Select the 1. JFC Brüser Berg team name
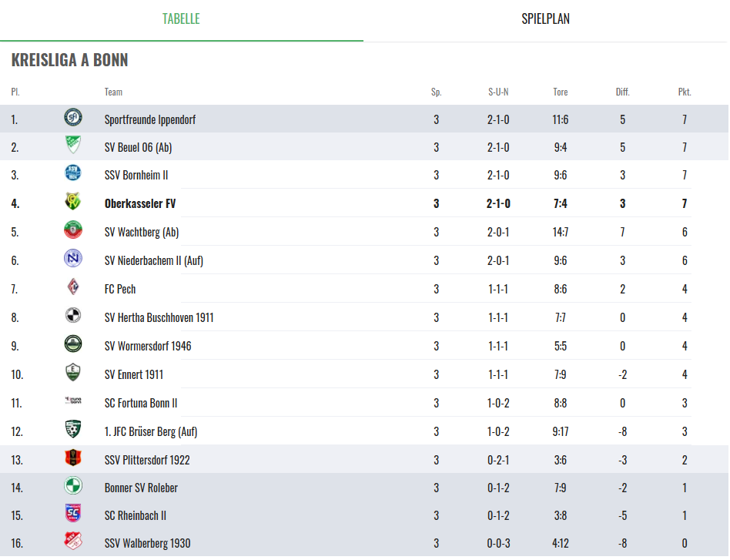 pos(150,431)
